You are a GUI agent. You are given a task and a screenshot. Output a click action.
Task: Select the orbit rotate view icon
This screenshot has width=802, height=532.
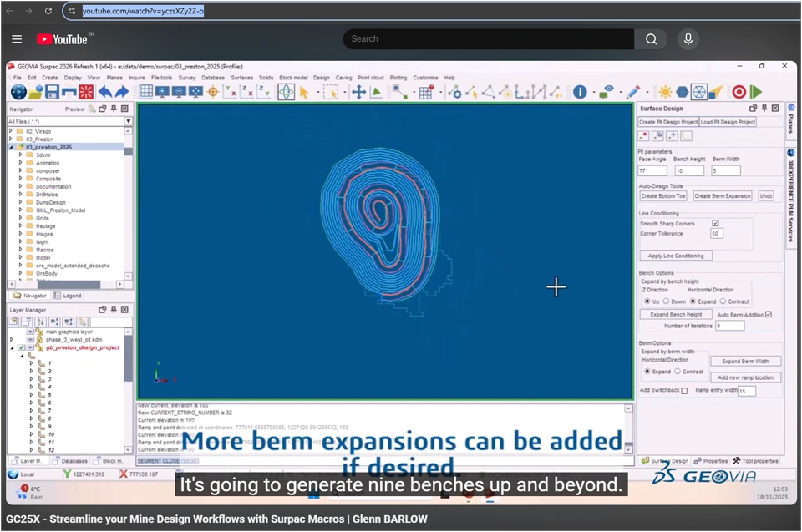286,92
